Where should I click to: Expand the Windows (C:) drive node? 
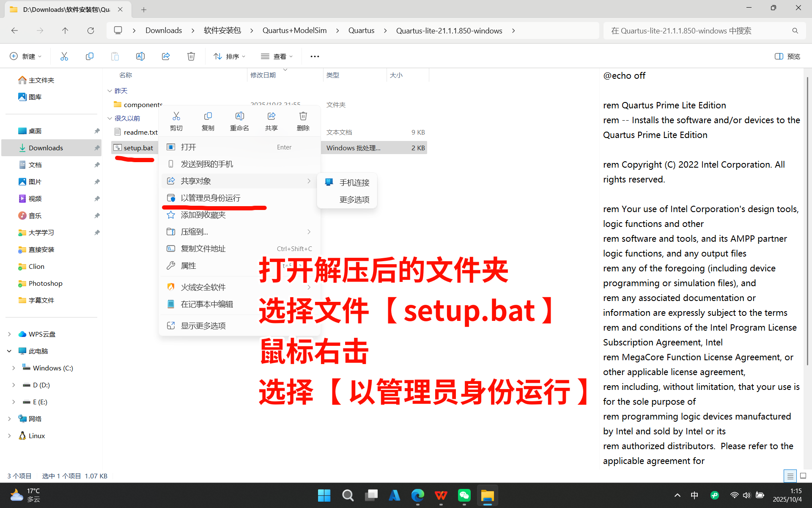tap(14, 368)
